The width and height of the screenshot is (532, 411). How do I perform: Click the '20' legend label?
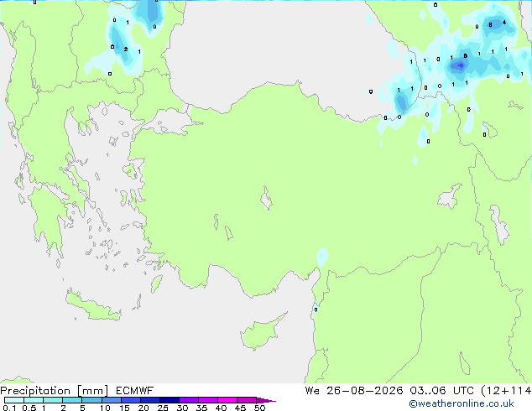coord(143,408)
